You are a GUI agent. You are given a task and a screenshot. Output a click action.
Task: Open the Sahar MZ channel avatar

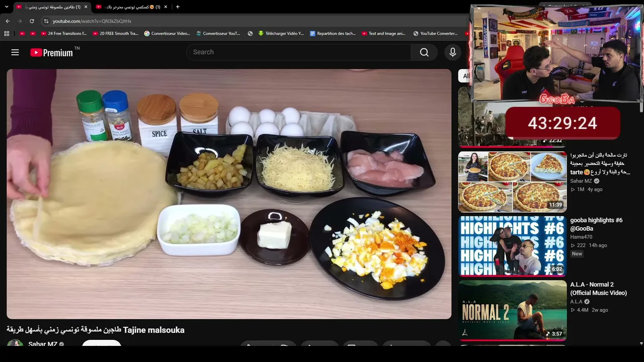15,345
